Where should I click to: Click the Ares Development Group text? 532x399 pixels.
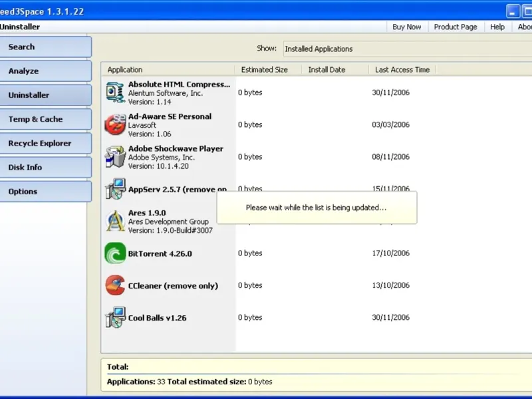pyautogui.click(x=168, y=221)
